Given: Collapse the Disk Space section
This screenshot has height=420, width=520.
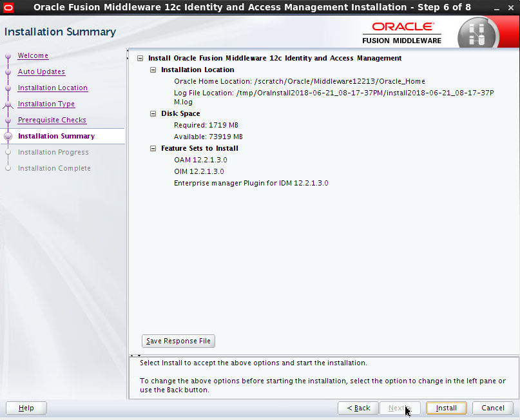Looking at the screenshot, I should tap(153, 114).
